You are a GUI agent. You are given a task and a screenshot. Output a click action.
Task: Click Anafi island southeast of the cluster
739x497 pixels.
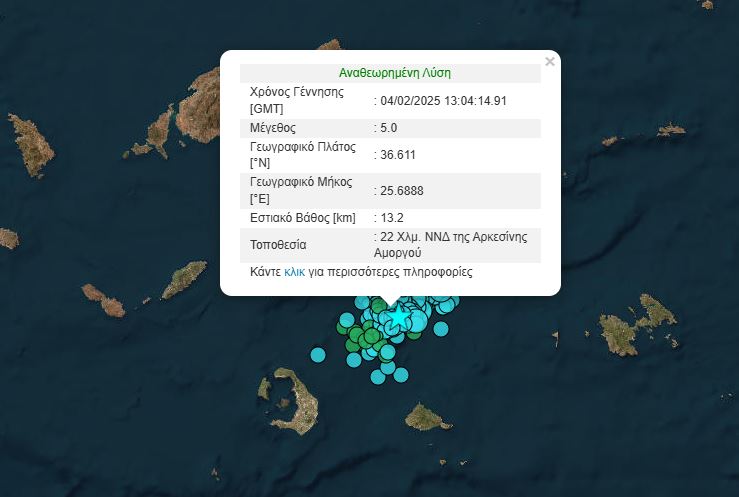coord(428,415)
